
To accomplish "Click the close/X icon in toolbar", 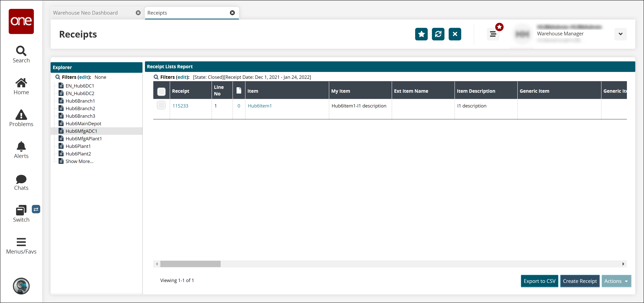I will [455, 34].
